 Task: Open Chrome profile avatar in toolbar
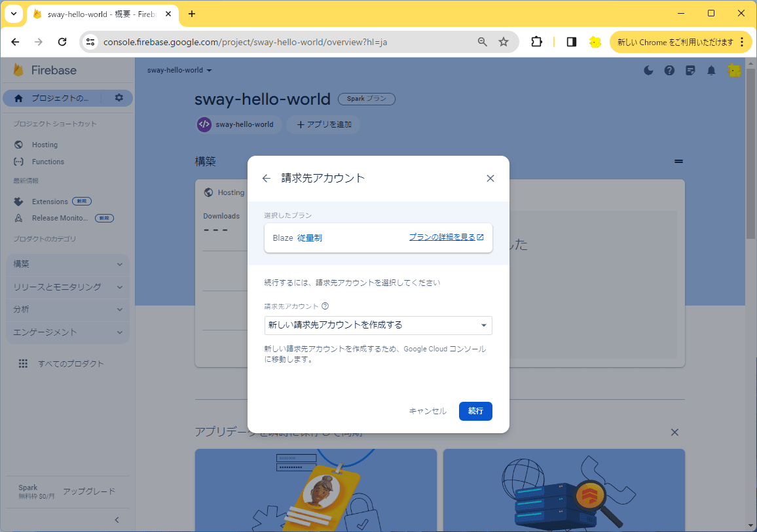[595, 42]
